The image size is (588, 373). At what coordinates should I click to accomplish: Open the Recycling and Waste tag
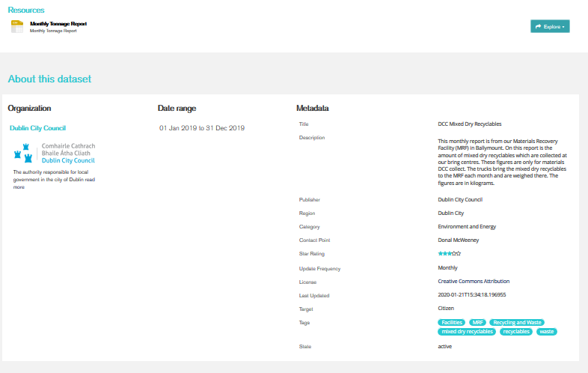(517, 322)
